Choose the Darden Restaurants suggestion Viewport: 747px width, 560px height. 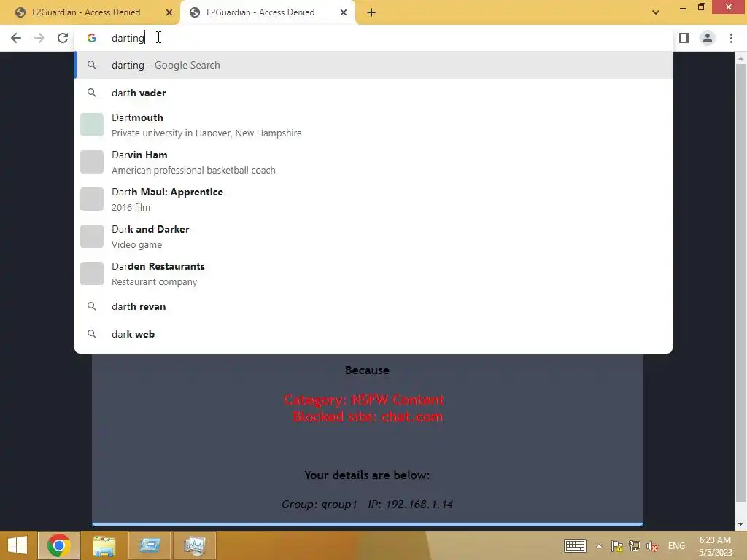(373, 273)
